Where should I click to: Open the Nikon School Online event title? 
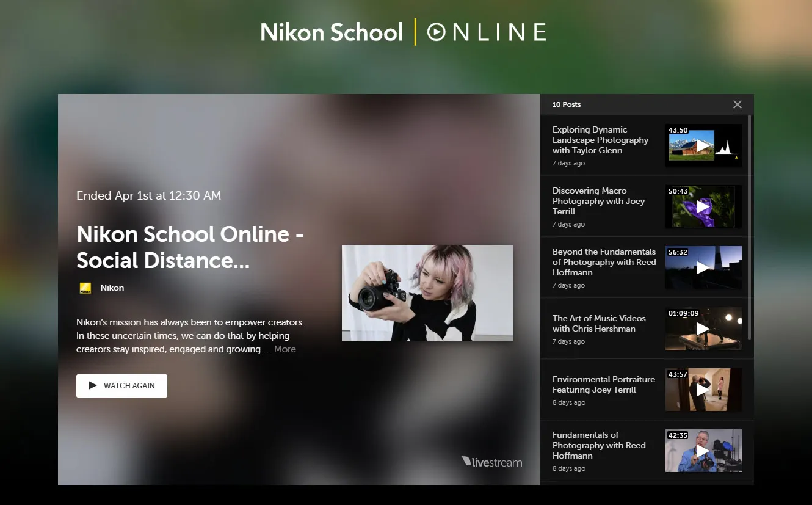190,247
